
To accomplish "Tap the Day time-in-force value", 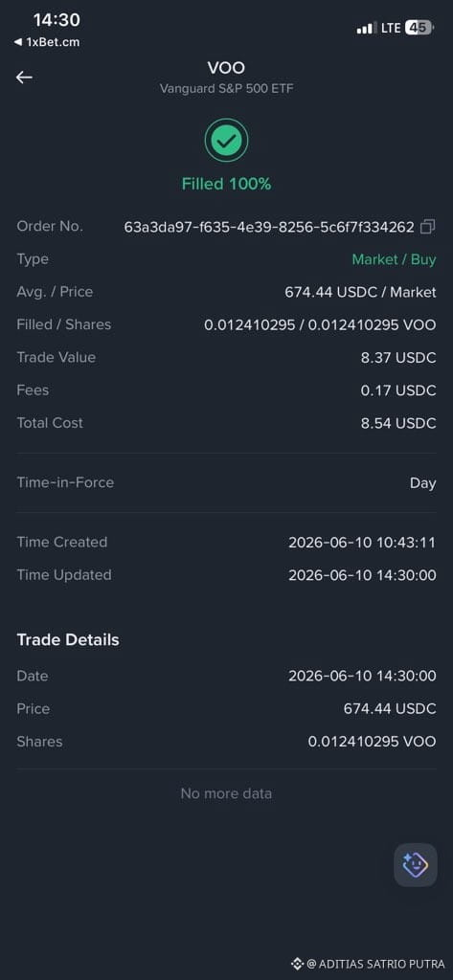I will (423, 483).
